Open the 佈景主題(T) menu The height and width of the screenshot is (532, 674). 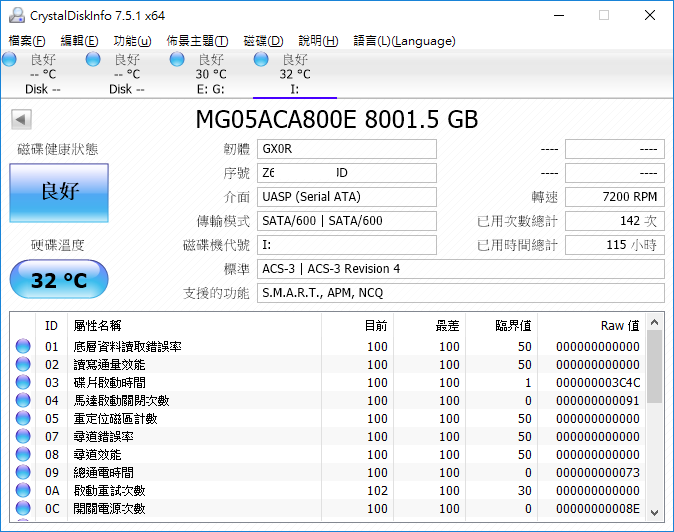tap(197, 41)
